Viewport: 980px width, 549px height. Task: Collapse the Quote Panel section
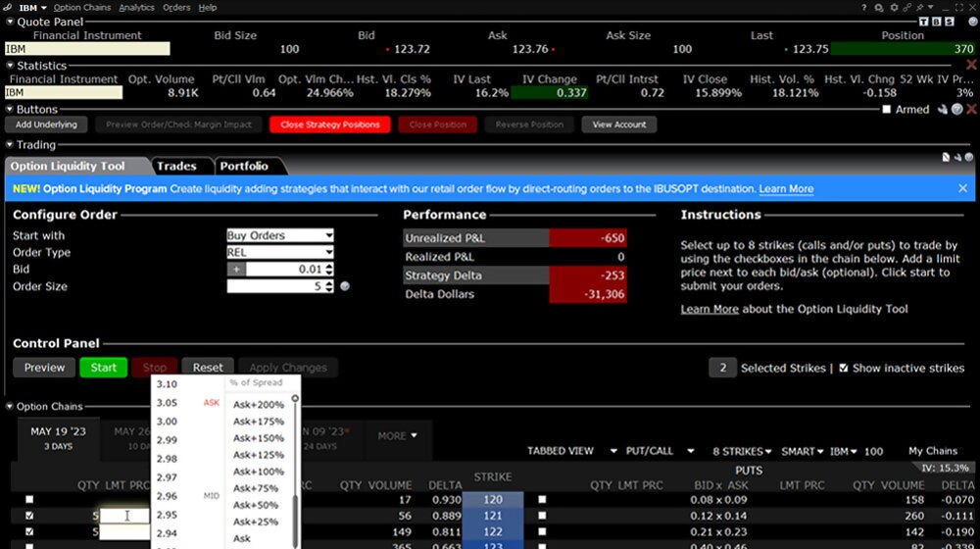click(10, 22)
